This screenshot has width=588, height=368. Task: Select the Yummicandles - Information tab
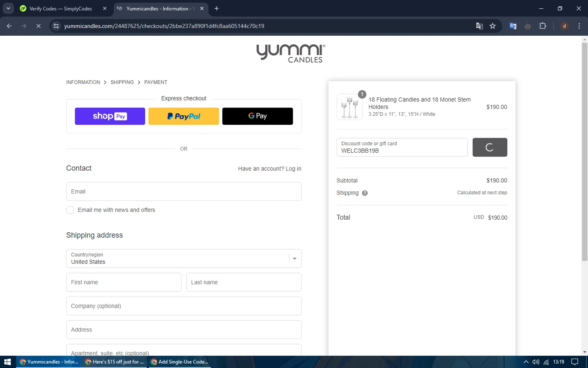160,9
